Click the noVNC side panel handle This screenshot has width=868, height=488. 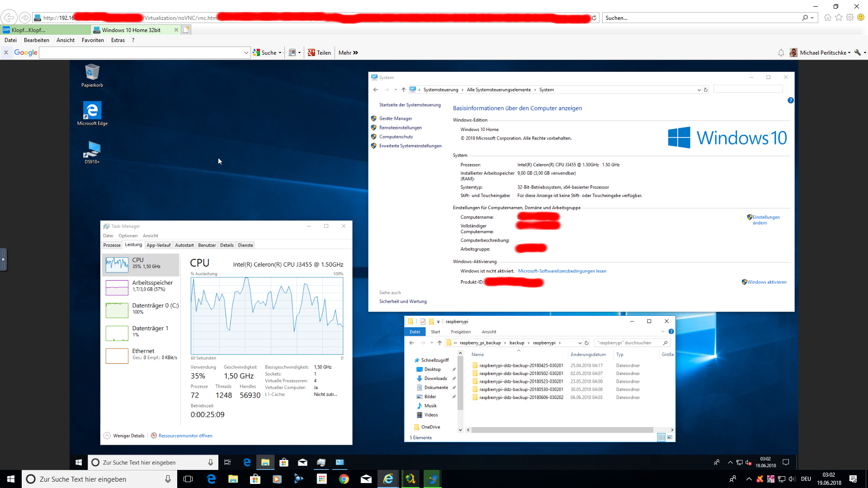3,259
